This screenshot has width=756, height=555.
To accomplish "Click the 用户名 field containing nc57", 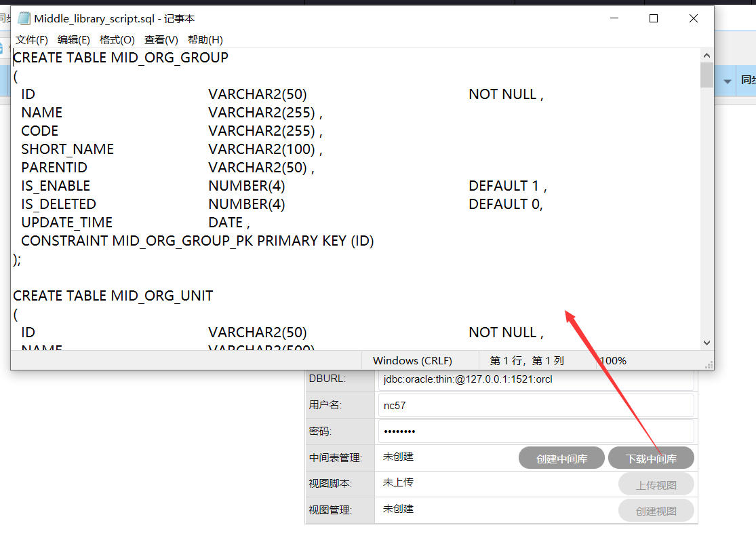I will (x=536, y=406).
